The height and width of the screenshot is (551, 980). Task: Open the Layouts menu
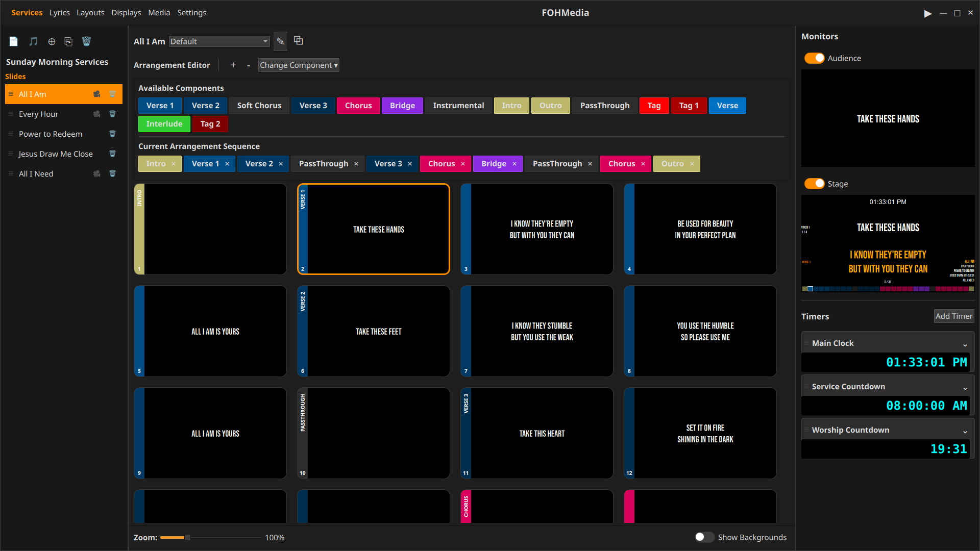[x=90, y=12]
